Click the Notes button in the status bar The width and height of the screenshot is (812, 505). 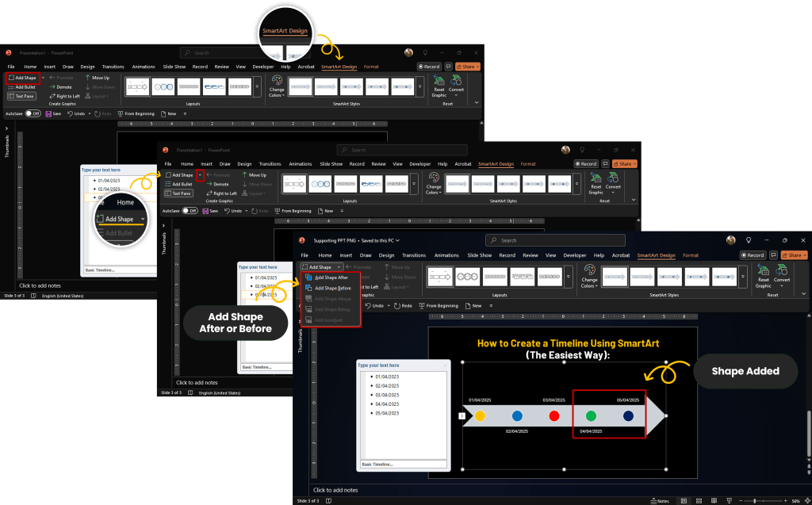tap(660, 501)
